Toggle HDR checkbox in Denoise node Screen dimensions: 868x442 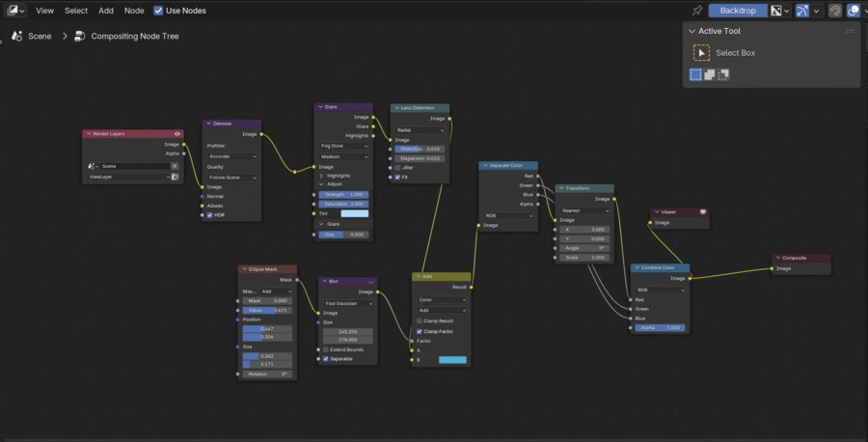[x=210, y=215]
